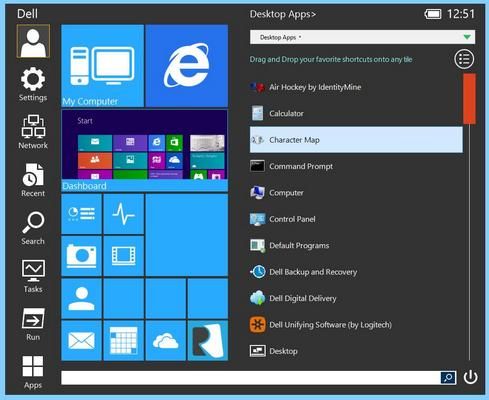The height and width of the screenshot is (400, 489).
Task: Click the power button icon
Action: (470, 377)
